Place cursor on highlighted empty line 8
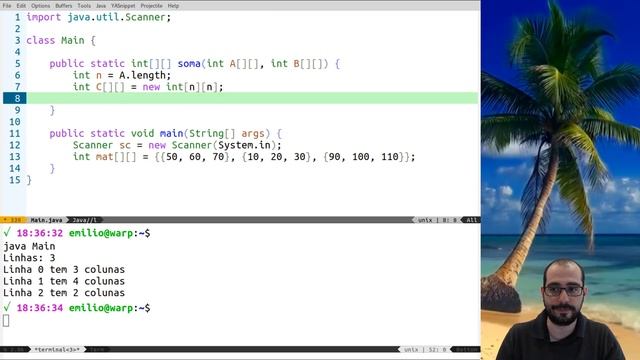The height and width of the screenshot is (360, 640). click(252, 98)
